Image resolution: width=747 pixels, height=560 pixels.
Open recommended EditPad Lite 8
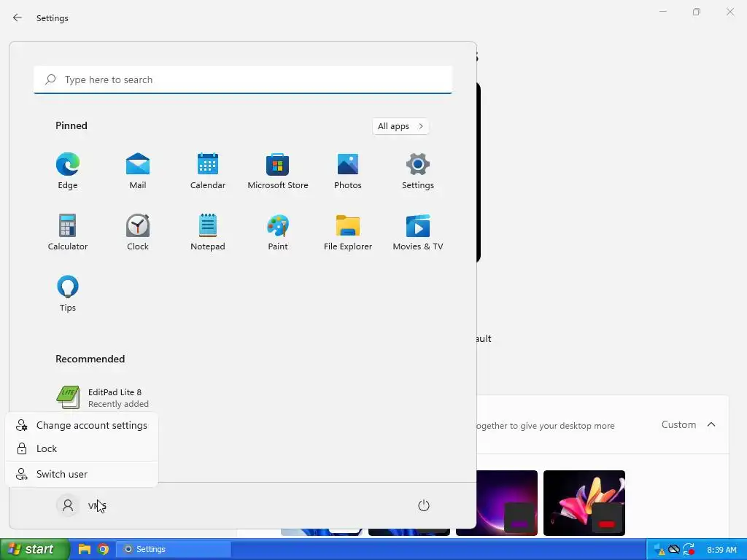[x=102, y=397]
